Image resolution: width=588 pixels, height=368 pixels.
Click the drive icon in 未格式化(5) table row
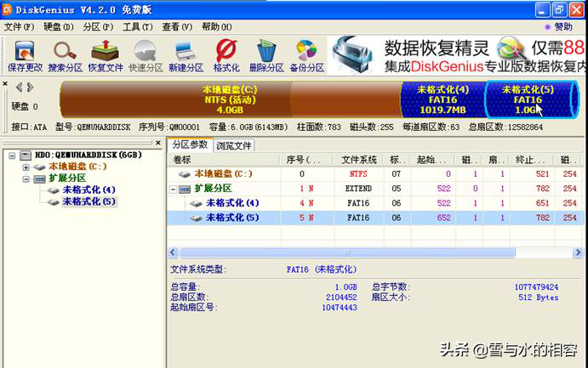pos(196,218)
